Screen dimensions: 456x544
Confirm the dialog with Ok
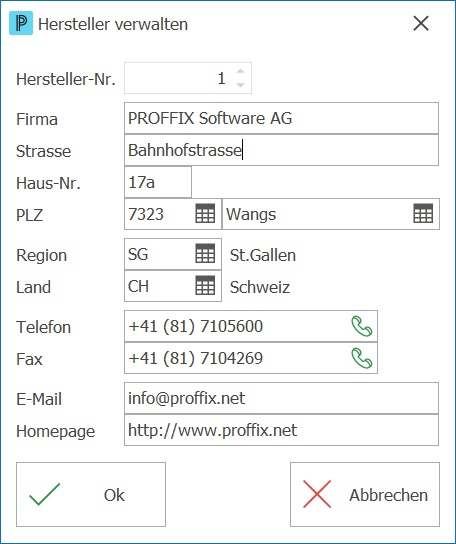91,494
